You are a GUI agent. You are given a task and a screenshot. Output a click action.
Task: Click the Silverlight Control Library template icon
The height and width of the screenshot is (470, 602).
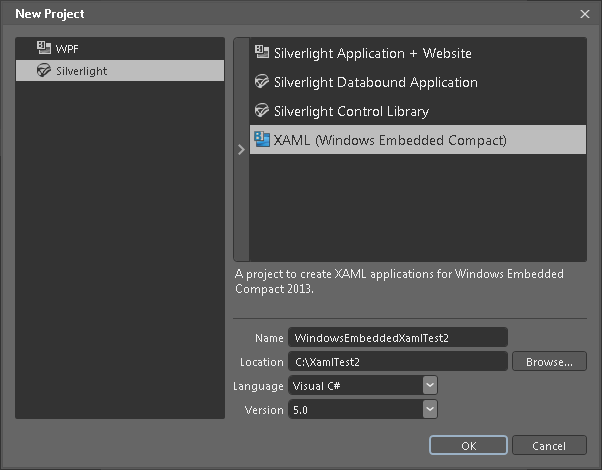pyautogui.click(x=262, y=110)
